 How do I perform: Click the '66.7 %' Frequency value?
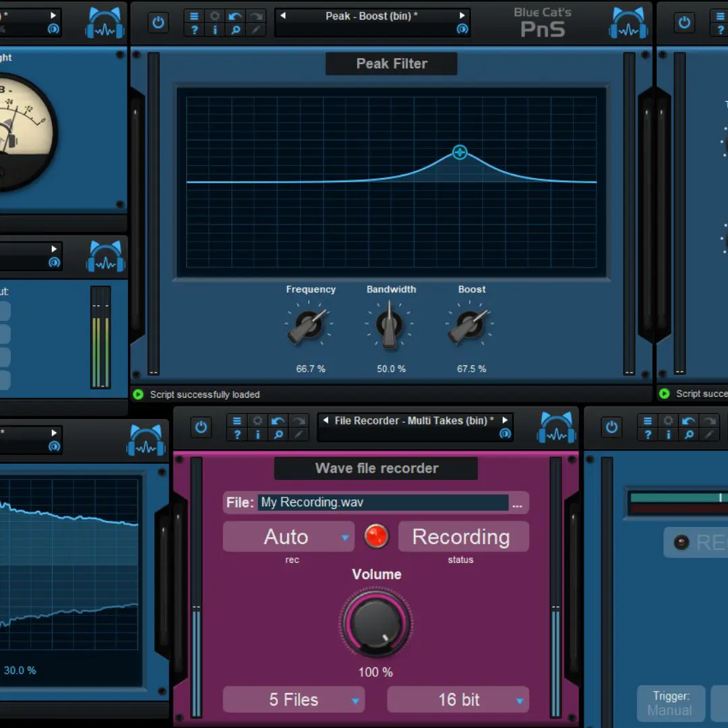tap(311, 369)
